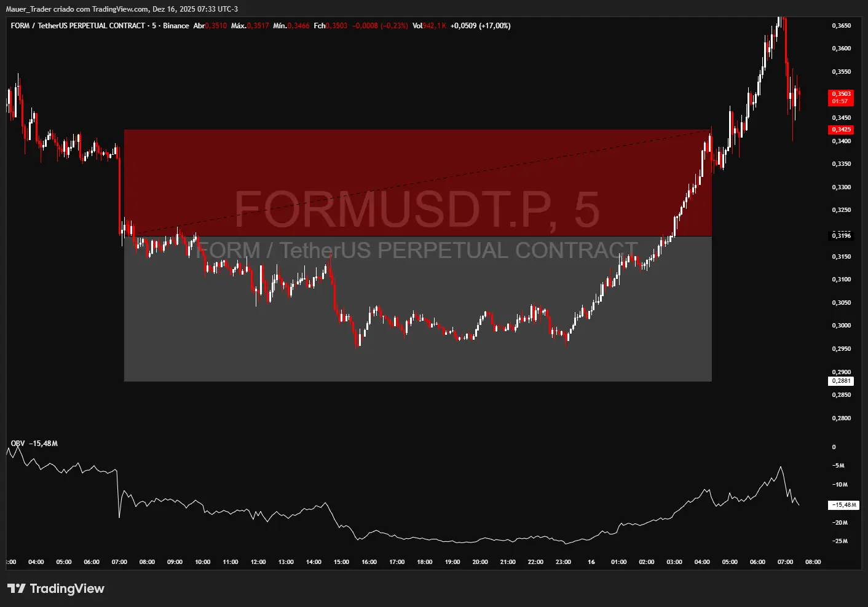This screenshot has height=607, width=868.
Task: Click the 15:00 time axis label
Action: click(x=341, y=562)
